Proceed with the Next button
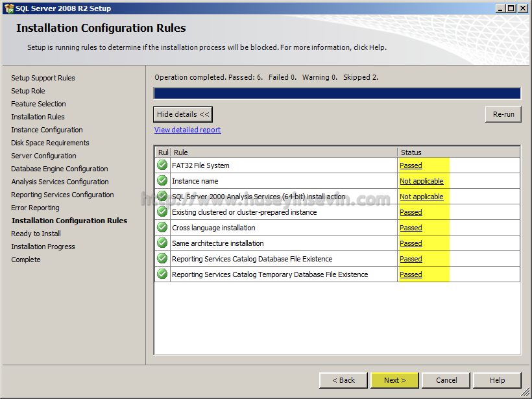 (x=395, y=380)
